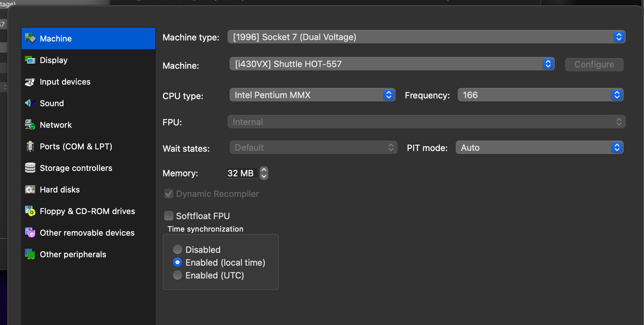Viewport: 644px width, 325px height.
Task: Click the Network computer icon
Action: coord(30,125)
